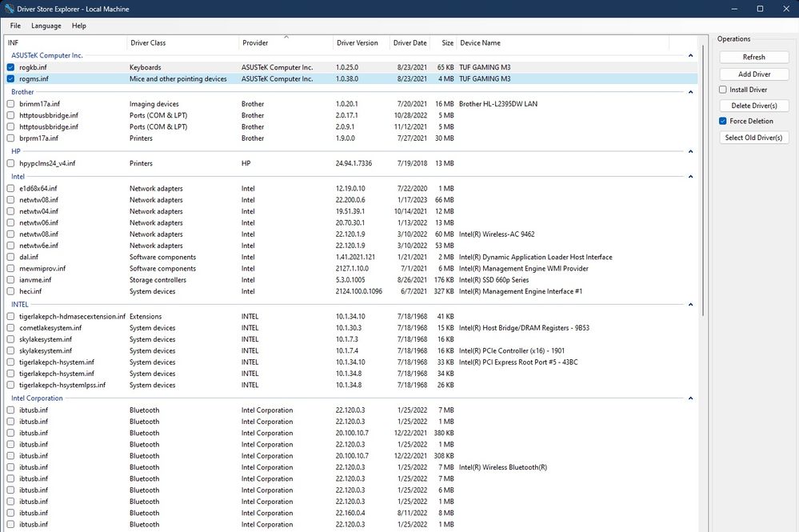
Task: Click the netwtw06.inf file name
Action: pyautogui.click(x=38, y=222)
